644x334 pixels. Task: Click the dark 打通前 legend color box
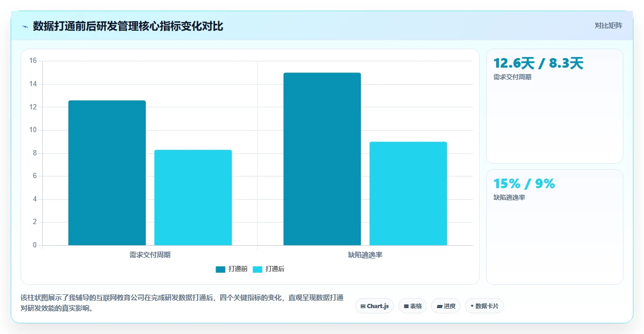coord(220,269)
